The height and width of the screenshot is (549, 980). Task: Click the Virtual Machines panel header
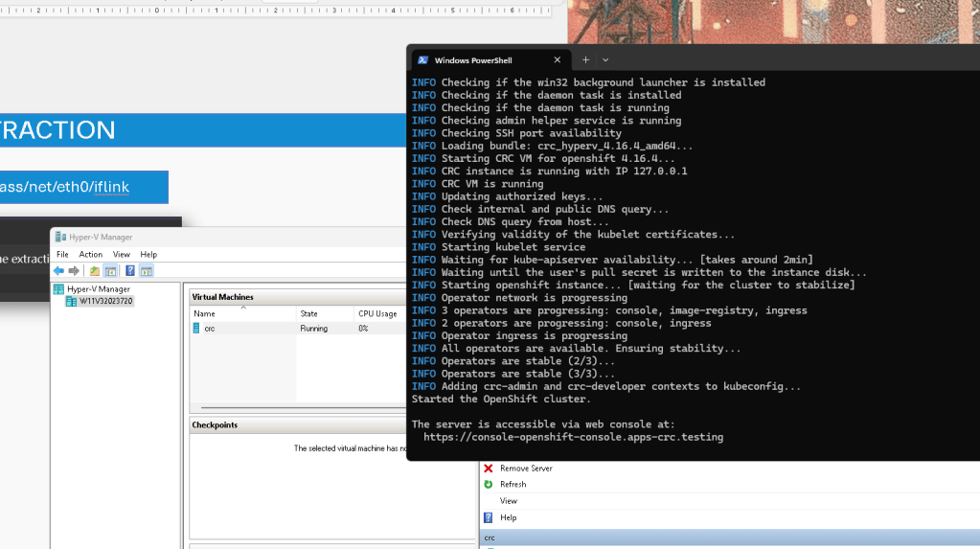pos(298,297)
